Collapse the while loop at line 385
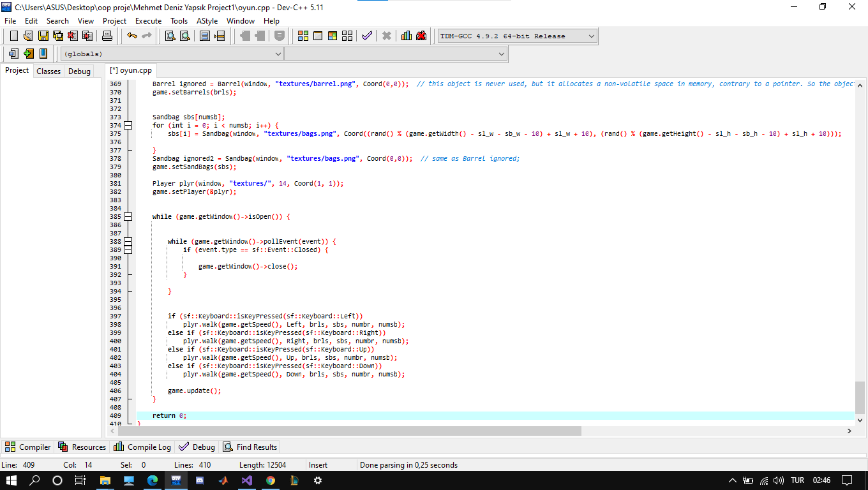The width and height of the screenshot is (868, 490). (128, 216)
